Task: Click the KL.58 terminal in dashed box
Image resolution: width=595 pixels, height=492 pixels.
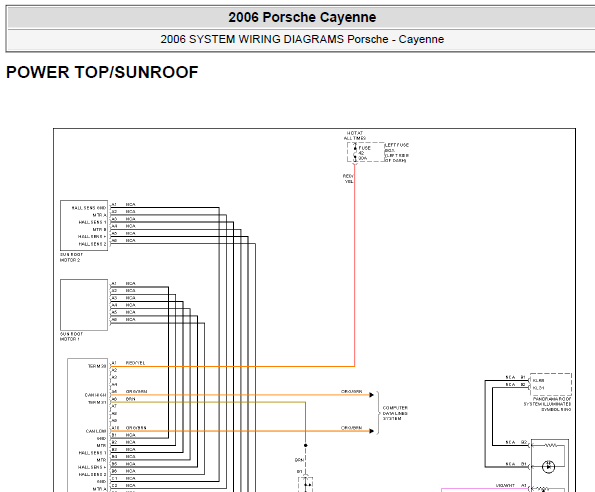Action: pyautogui.click(x=538, y=380)
